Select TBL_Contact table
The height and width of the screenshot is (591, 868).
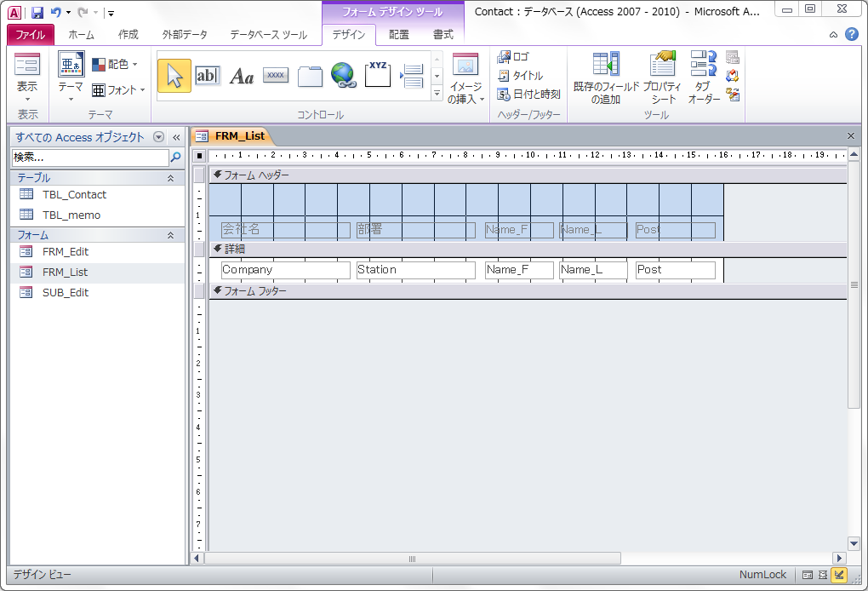(x=97, y=194)
